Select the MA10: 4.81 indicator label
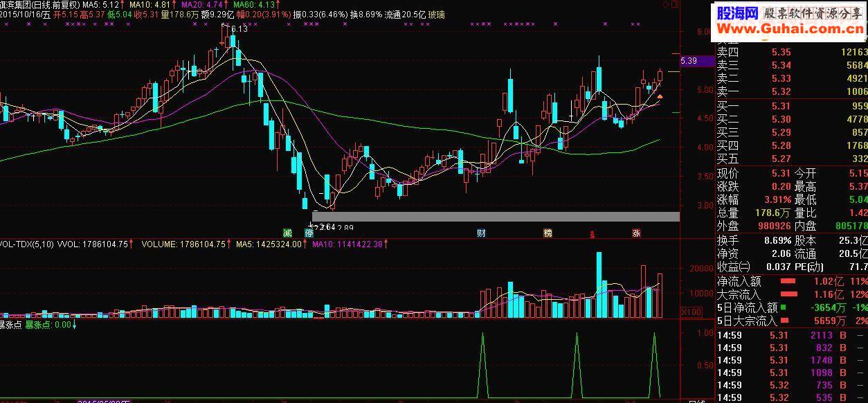Image resolution: width=868 pixels, height=403 pixels. 152,4
